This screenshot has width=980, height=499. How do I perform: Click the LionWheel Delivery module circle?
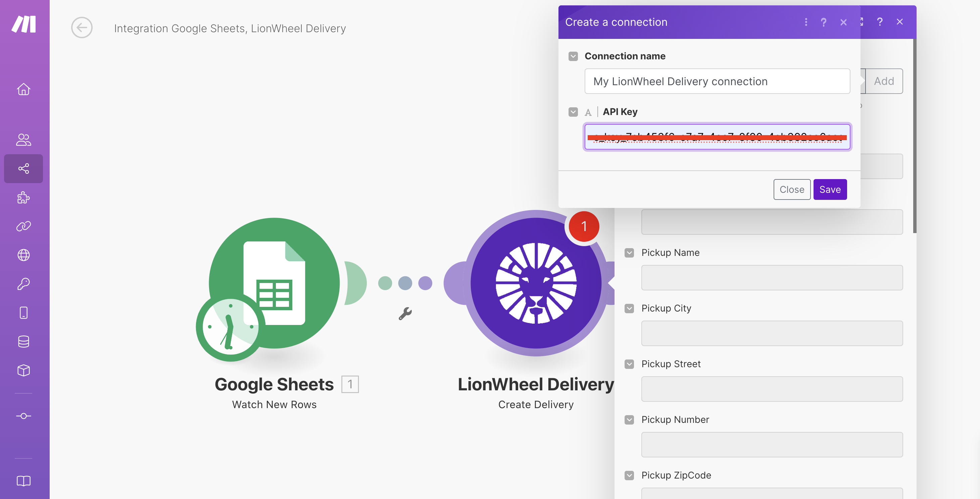[x=536, y=283]
